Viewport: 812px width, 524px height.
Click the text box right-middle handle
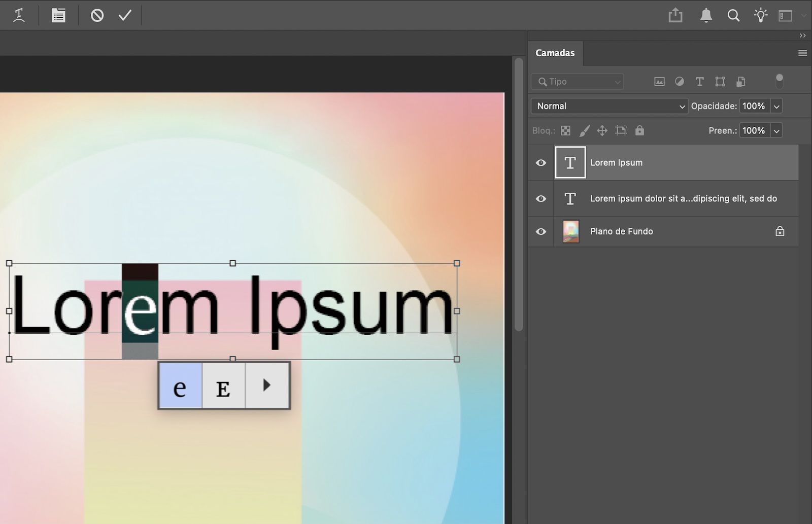pos(457,311)
